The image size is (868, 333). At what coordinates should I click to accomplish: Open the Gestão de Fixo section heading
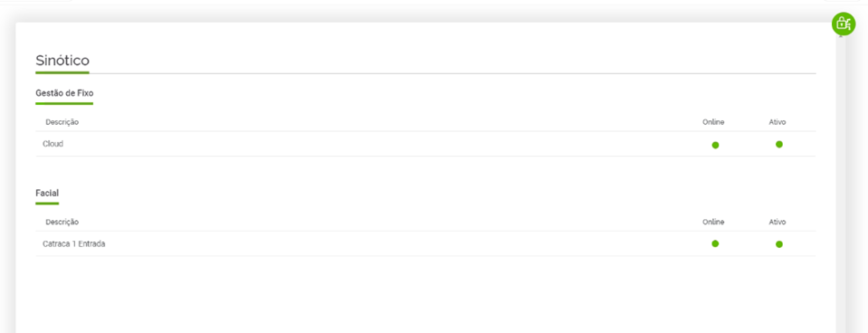64,93
